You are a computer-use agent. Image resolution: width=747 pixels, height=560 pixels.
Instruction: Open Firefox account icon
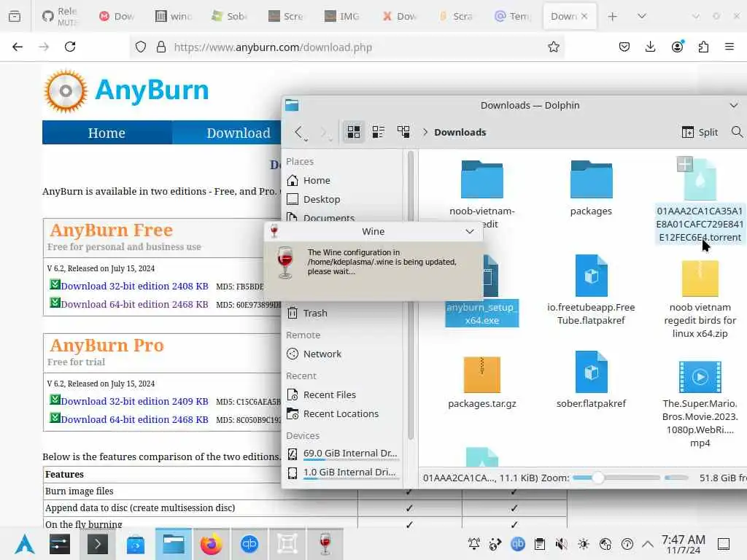[x=677, y=47]
